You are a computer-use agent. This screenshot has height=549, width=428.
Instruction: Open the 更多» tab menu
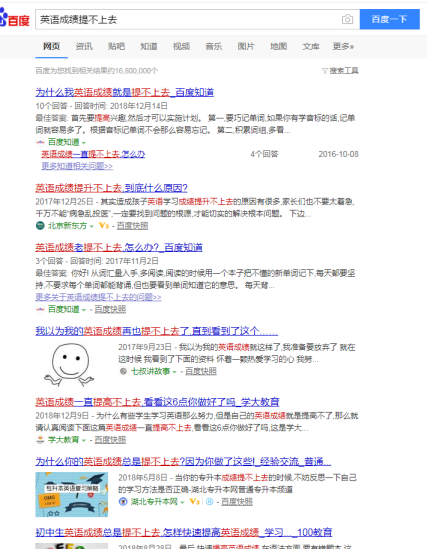(x=343, y=46)
